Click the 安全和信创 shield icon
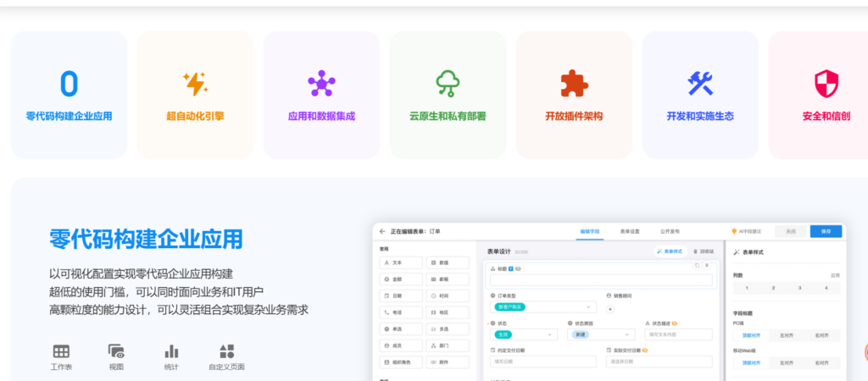Screen dimensions: 868x381 point(826,83)
